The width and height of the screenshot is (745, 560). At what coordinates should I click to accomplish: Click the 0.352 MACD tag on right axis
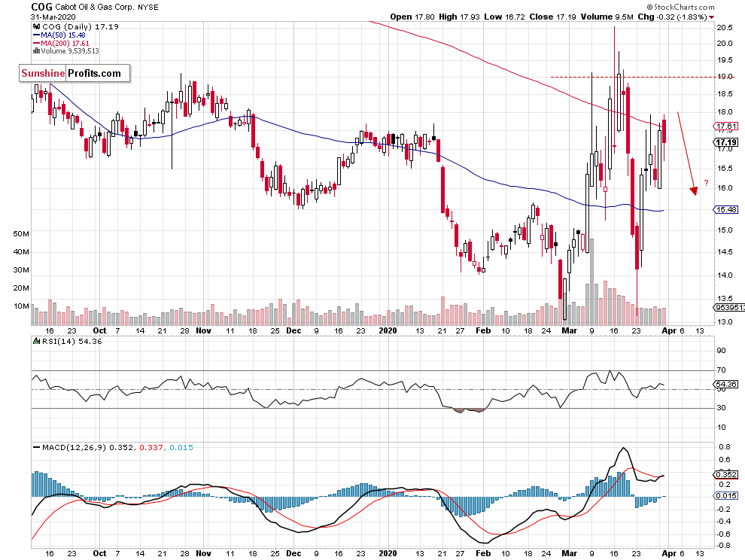pyautogui.click(x=726, y=474)
